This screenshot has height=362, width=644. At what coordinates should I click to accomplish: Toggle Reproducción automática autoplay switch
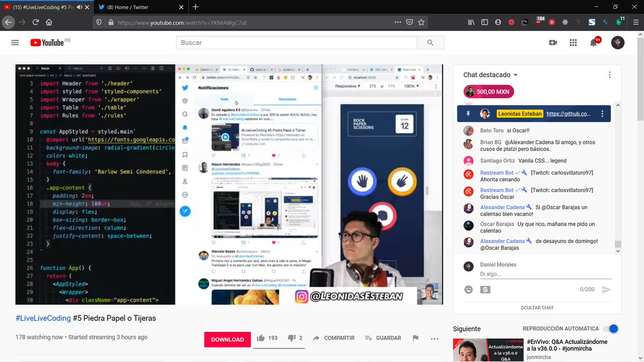click(x=611, y=329)
